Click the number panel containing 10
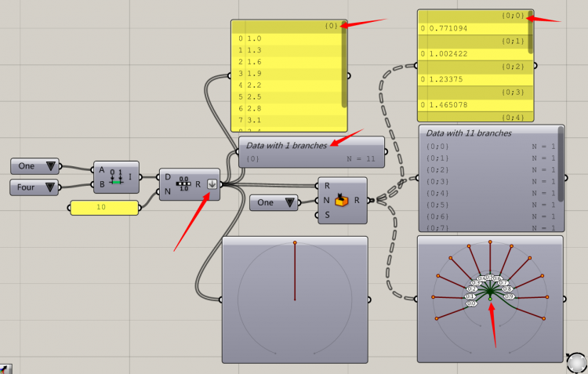The height and width of the screenshot is (374, 588). click(104, 208)
